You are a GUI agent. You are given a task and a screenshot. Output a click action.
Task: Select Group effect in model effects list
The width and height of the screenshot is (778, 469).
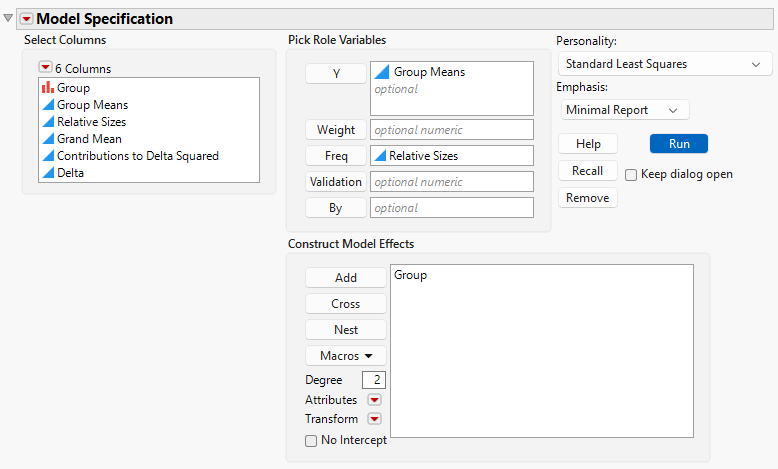[410, 275]
